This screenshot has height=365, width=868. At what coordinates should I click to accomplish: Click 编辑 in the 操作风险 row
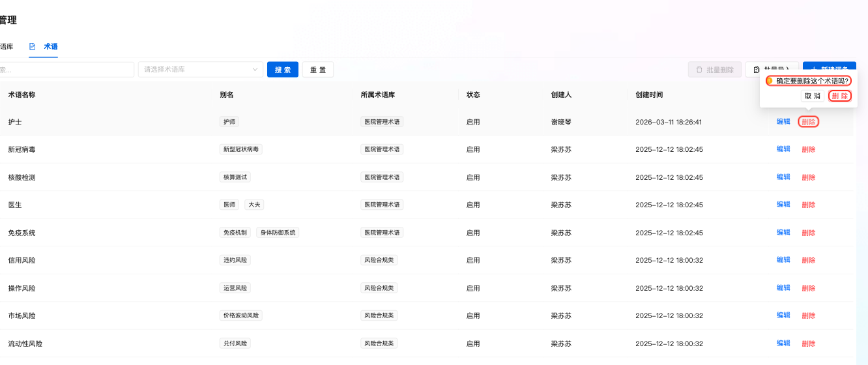tap(783, 288)
